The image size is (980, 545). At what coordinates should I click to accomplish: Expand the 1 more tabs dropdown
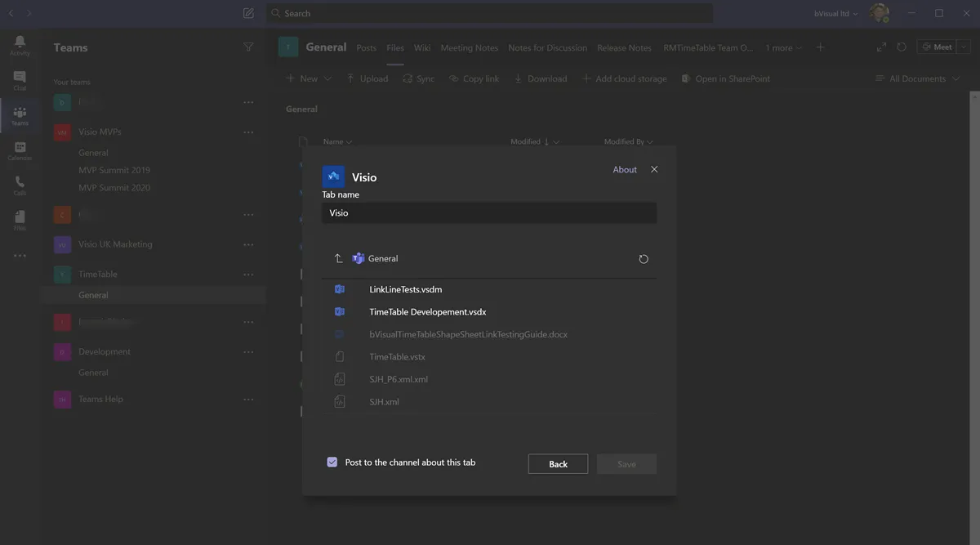783,47
